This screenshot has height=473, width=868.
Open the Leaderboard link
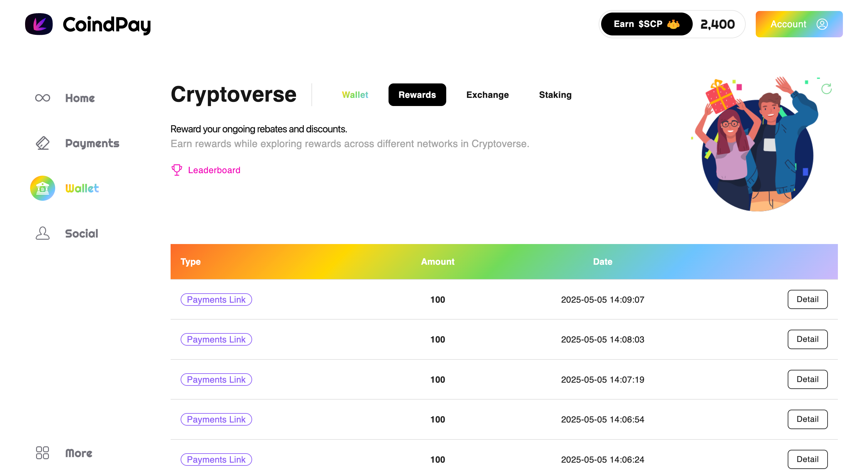(x=214, y=170)
